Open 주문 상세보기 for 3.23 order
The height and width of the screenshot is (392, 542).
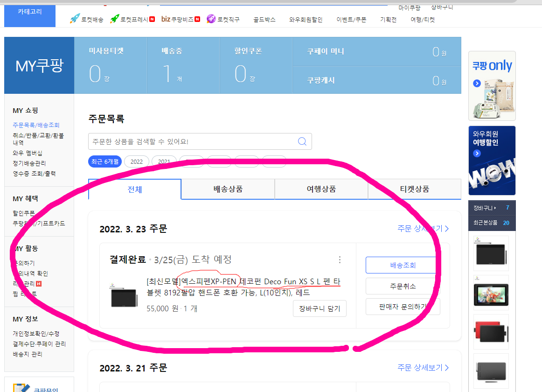tap(423, 229)
